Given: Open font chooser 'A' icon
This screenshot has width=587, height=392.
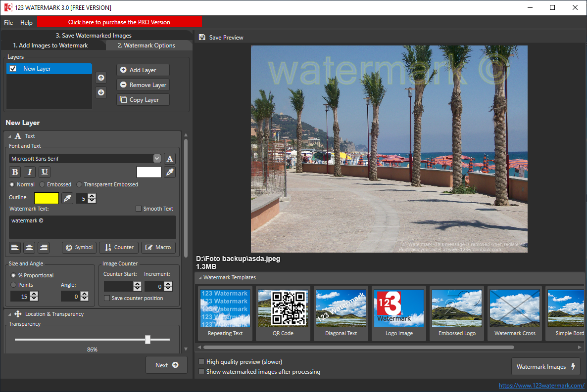Looking at the screenshot, I should [x=170, y=159].
